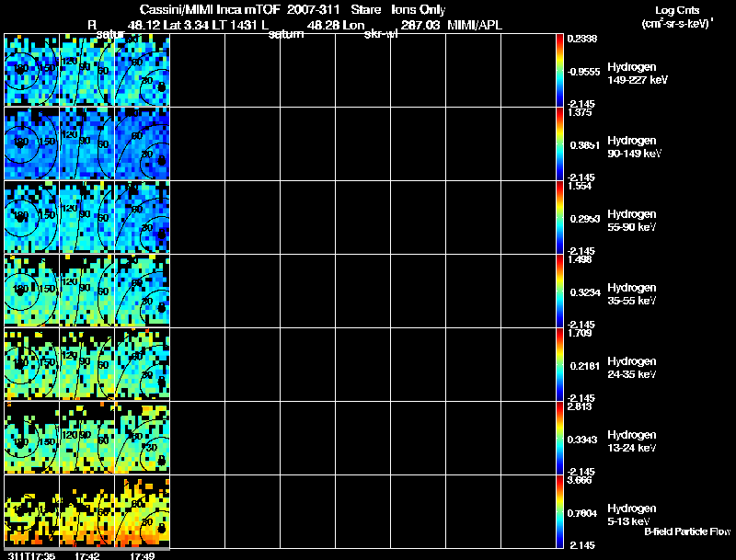Screen dimensions: 736x560
Task: Click the Hydrogen 90-149 keV label
Action: pos(638,146)
